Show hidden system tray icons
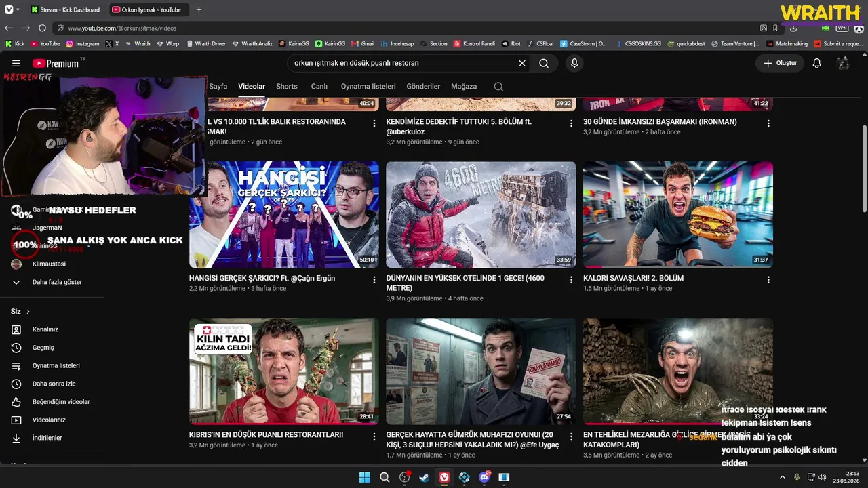This screenshot has width=868, height=488. point(782,477)
